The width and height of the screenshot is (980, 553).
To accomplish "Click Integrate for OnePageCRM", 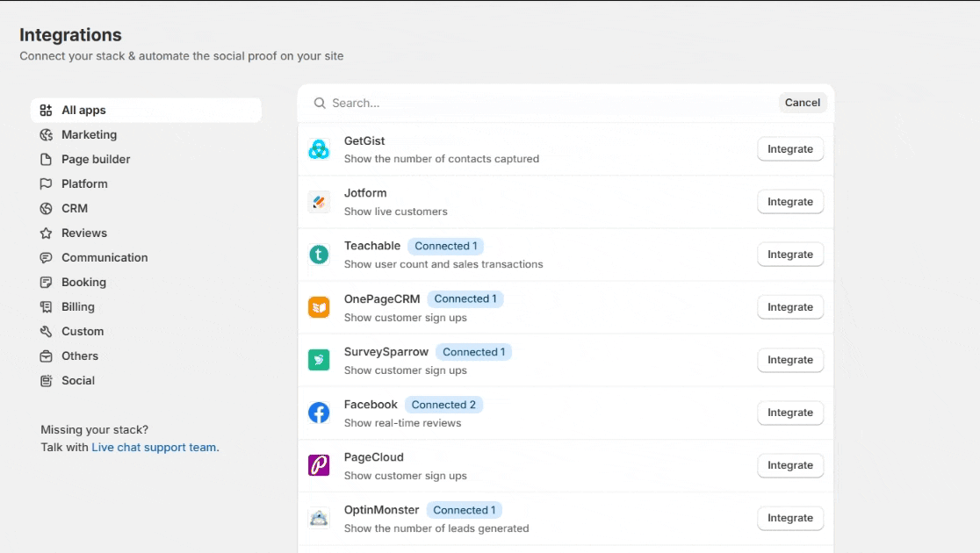I will tap(790, 307).
